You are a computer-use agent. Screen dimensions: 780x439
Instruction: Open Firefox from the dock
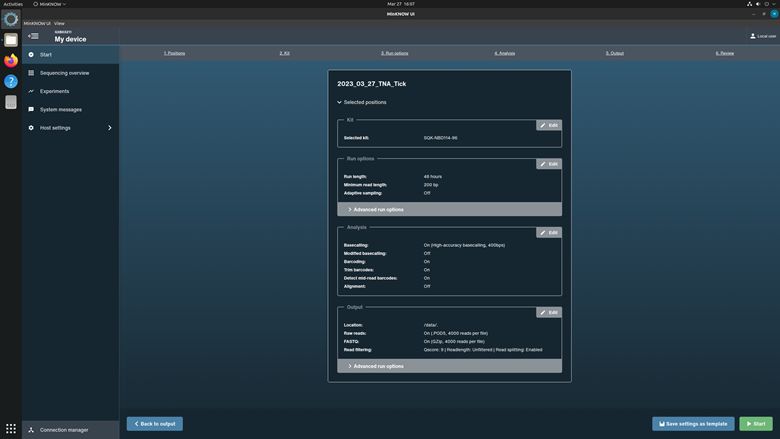click(x=11, y=61)
